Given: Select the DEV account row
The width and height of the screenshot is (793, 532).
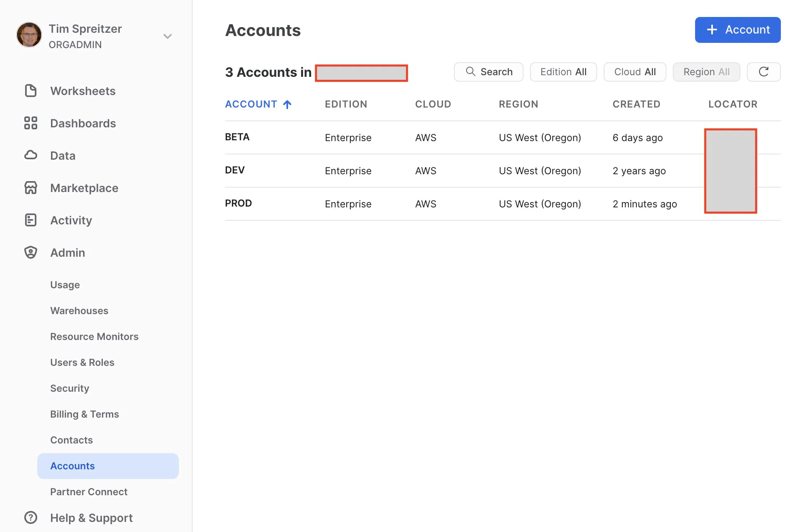Looking at the screenshot, I should (503, 171).
